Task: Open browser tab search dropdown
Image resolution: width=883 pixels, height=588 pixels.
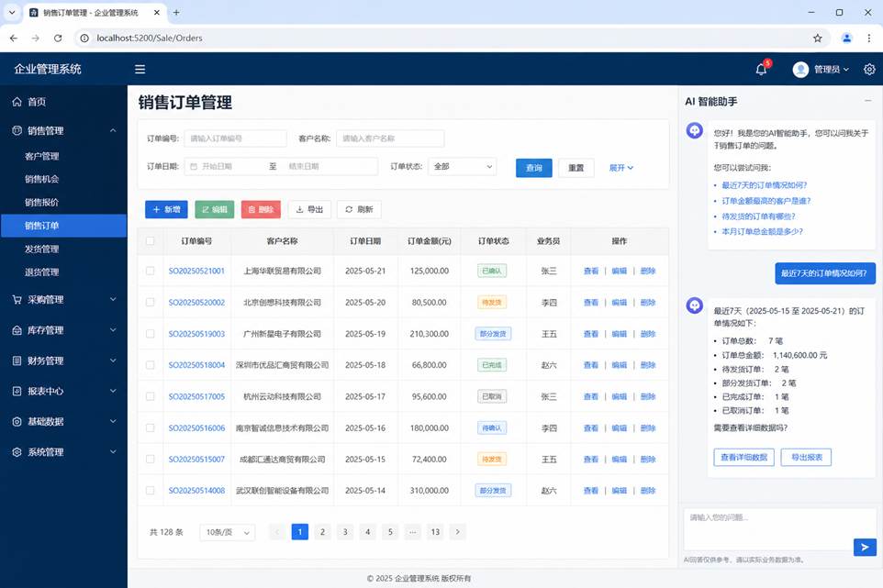Action: click(x=12, y=12)
